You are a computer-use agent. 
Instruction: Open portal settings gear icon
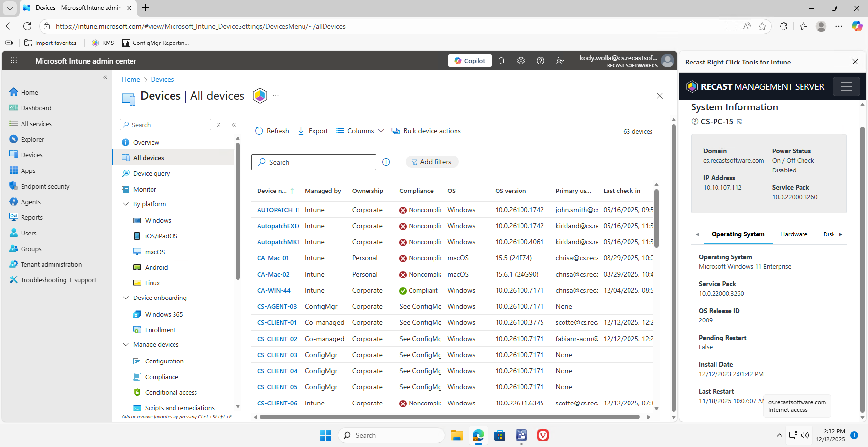[x=521, y=61]
